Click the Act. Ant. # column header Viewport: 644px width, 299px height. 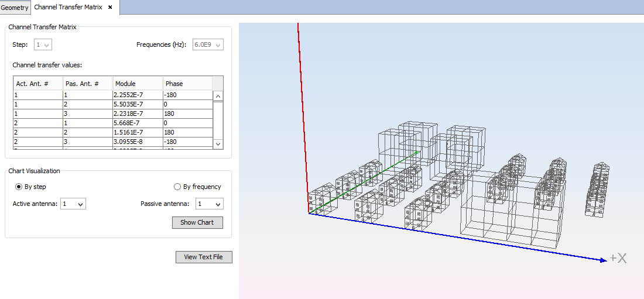pos(38,84)
